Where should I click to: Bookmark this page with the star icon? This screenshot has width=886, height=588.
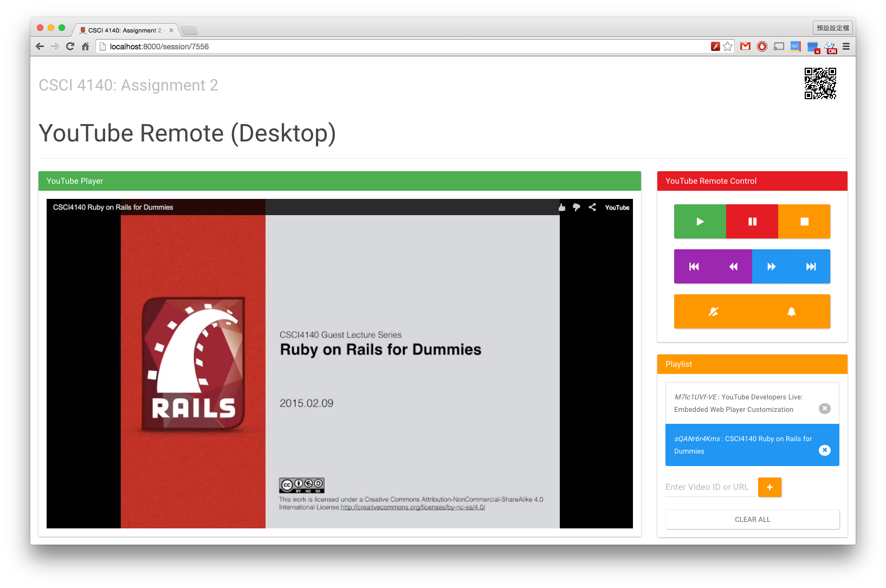(728, 47)
